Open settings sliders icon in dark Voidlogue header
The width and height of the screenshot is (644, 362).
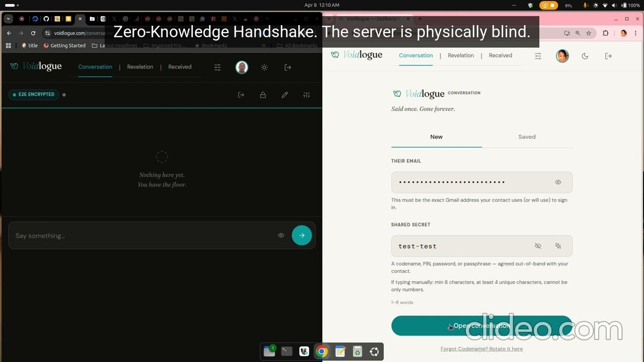click(x=217, y=67)
